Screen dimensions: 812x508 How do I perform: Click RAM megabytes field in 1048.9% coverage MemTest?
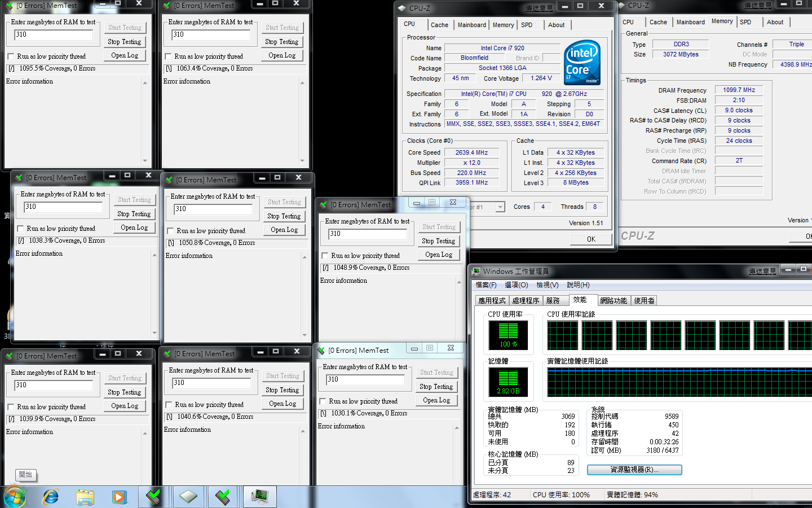coord(368,234)
